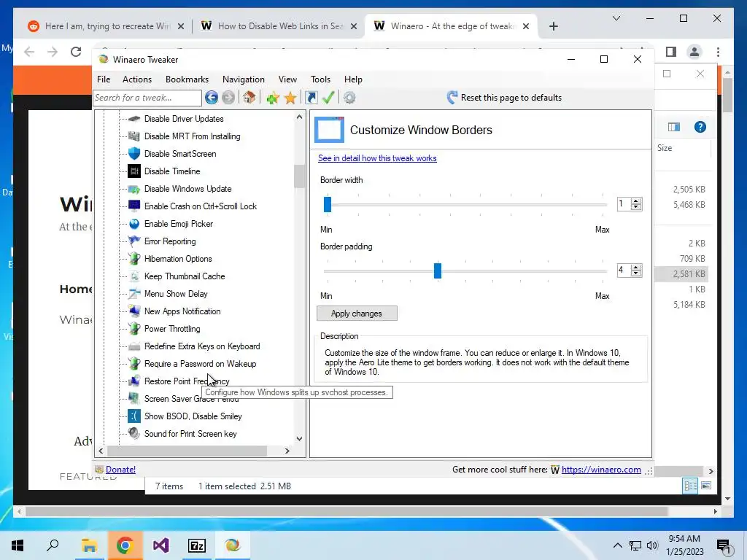The height and width of the screenshot is (560, 747).
Task: Open File Explorer from the taskbar
Action: click(x=89, y=545)
